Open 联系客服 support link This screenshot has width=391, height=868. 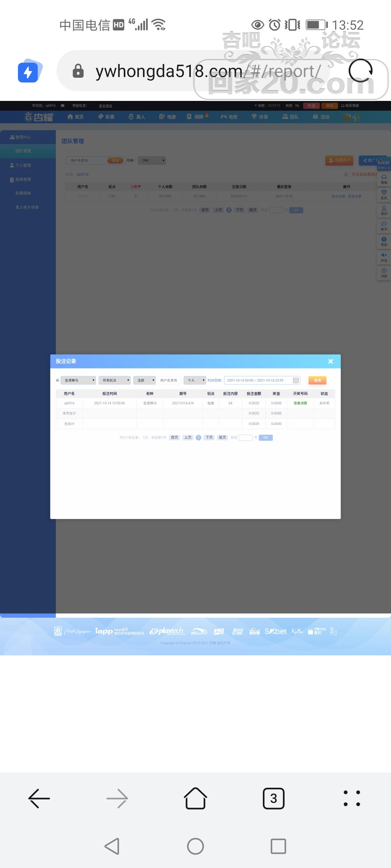(350, 106)
